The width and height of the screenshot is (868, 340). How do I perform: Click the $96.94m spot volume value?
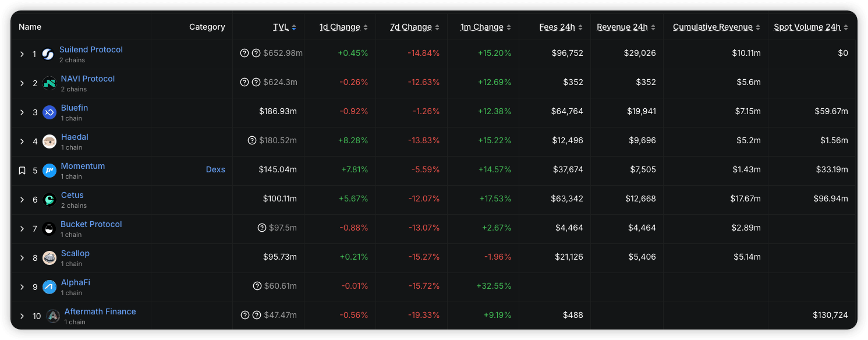pos(831,199)
